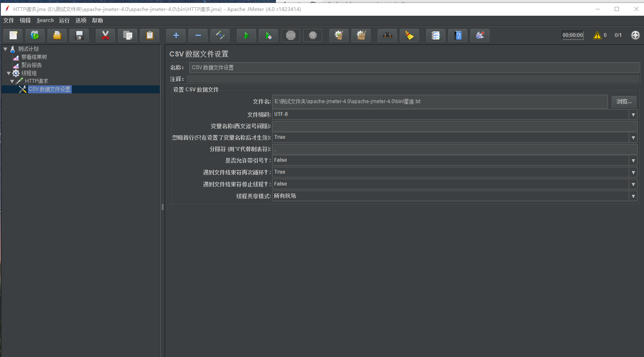Open the 帮助 menu

coord(98,20)
